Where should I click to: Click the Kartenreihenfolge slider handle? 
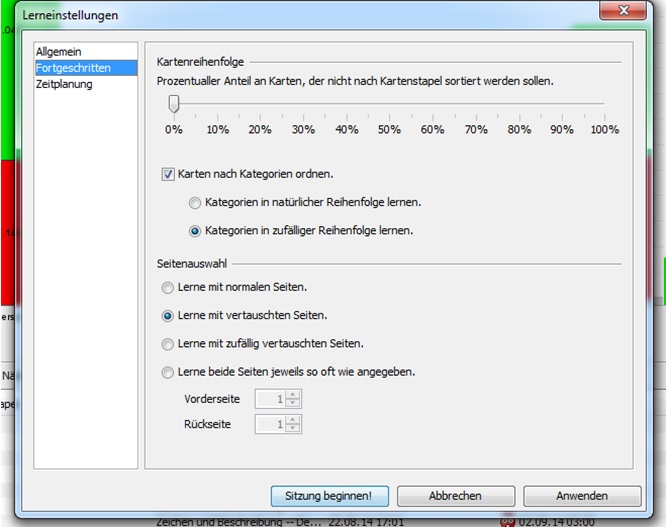174,104
